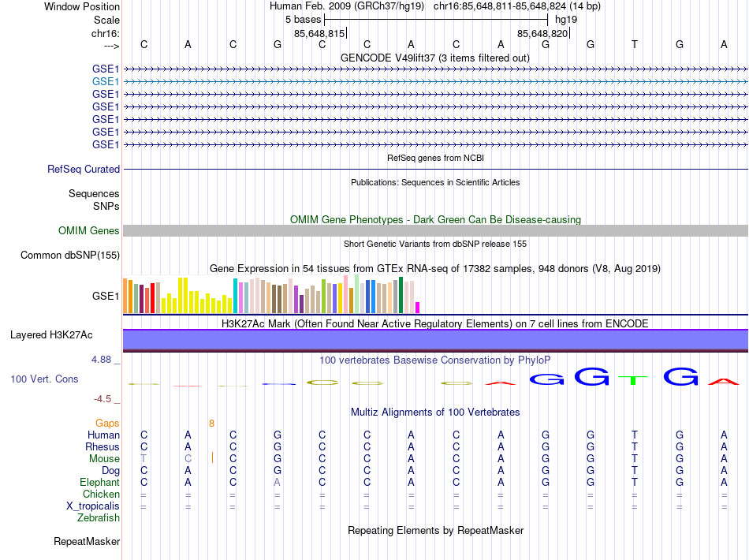
Task: Click the RepeatMasker track label
Action: 87,542
